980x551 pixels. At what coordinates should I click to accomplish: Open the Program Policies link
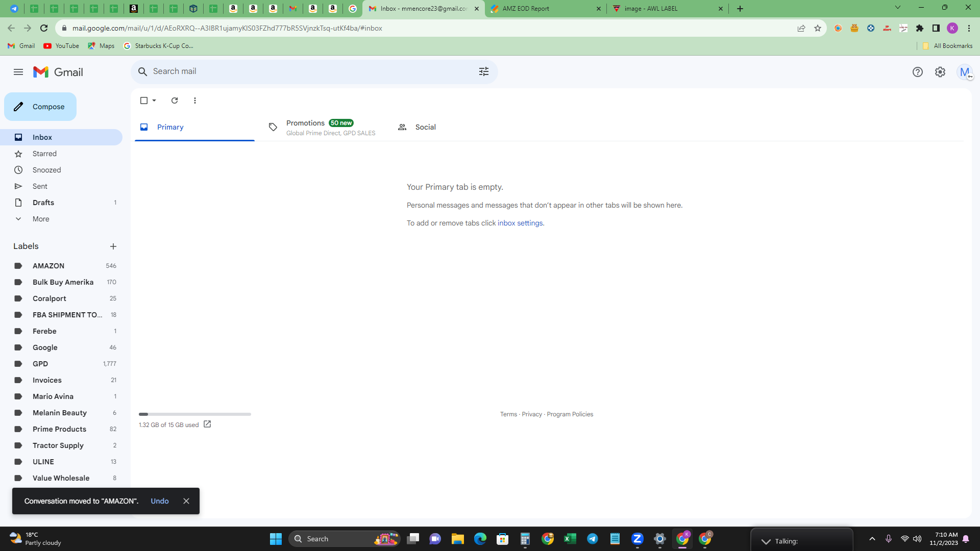click(x=570, y=414)
